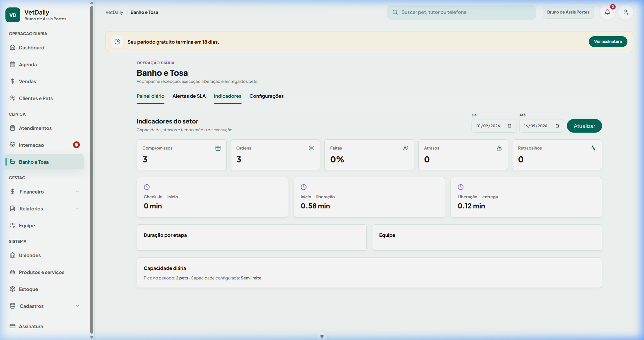Click the sidebar vertical scrollbar
This screenshot has height=340, width=644.
[x=92, y=169]
